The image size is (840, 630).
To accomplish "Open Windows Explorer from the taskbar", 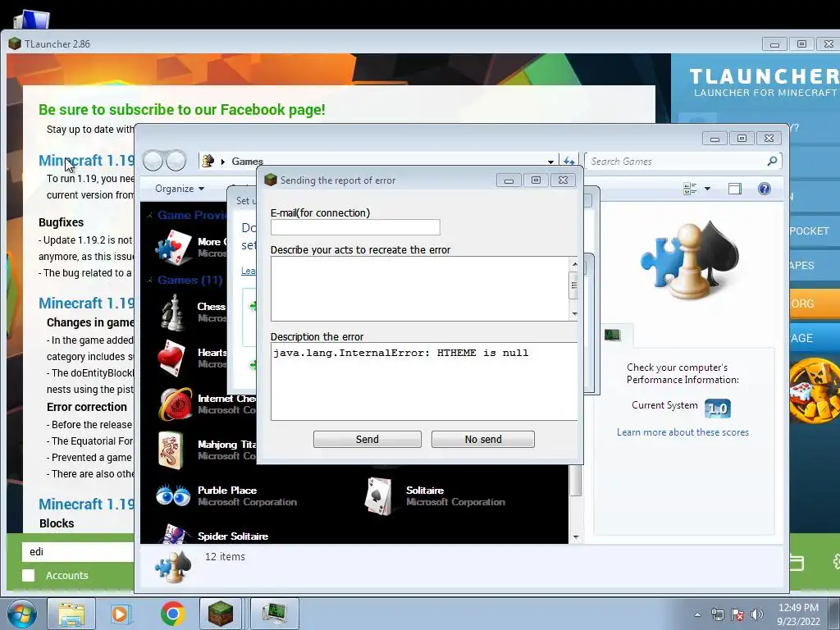I will pos(71,614).
